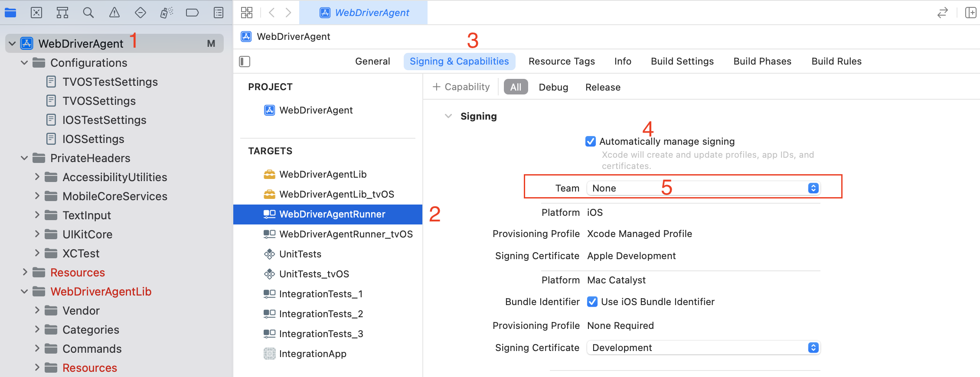Select the IntegrationApp target
Screen dimensions: 980x377
(305, 354)
